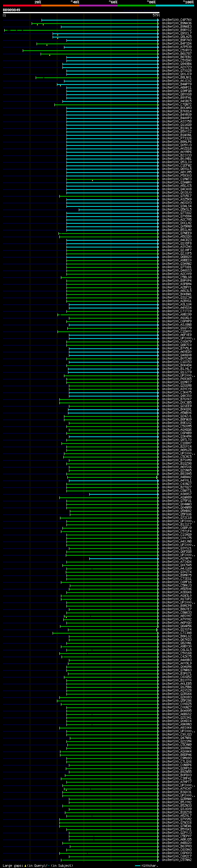Select the UniRef100_B6TEB2 label

tap(176, 57)
